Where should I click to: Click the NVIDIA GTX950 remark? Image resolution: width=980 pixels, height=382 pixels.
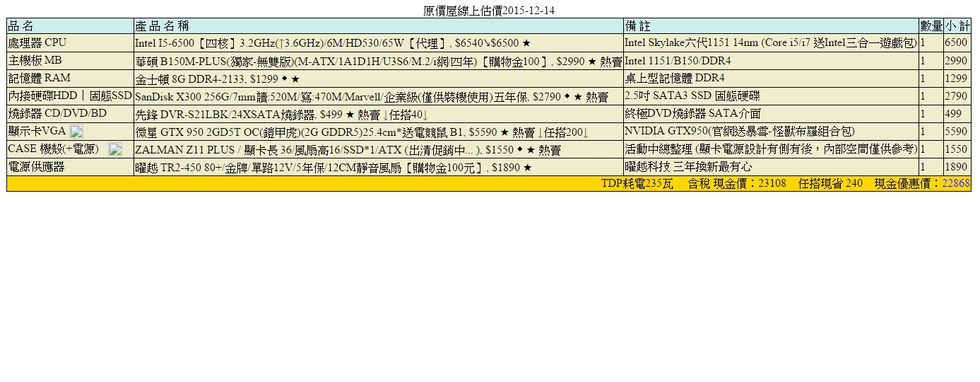point(740,132)
